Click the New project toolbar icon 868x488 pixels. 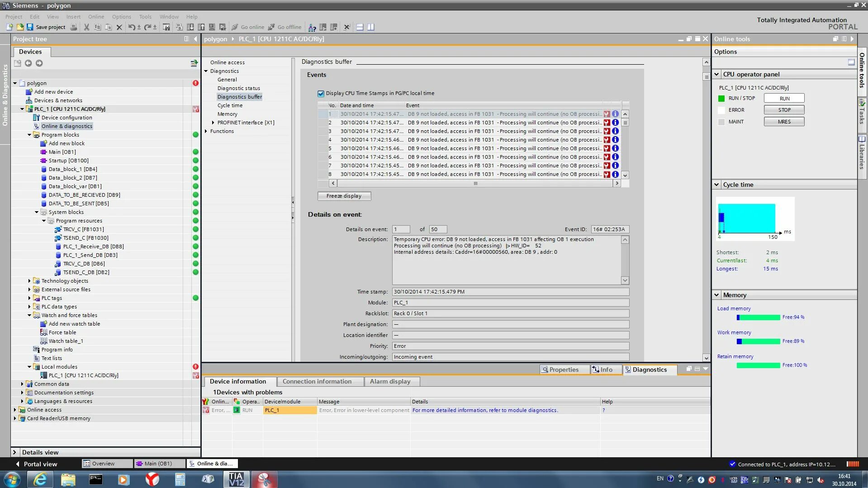(x=9, y=27)
